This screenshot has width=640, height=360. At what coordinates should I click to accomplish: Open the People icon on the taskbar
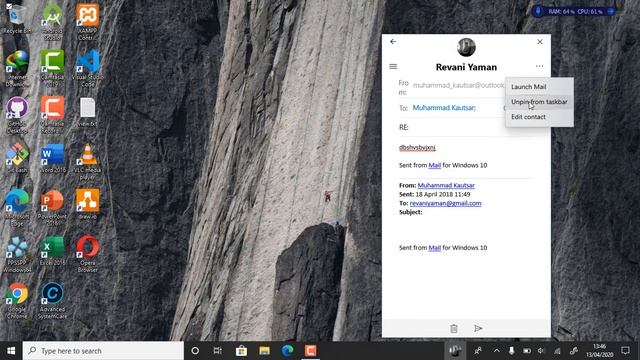point(478,351)
